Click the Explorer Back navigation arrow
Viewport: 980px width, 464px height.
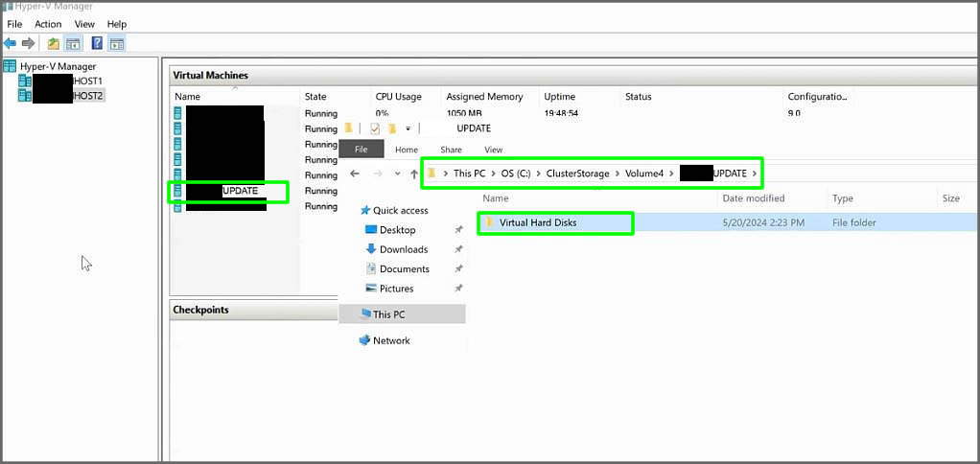[x=355, y=174]
